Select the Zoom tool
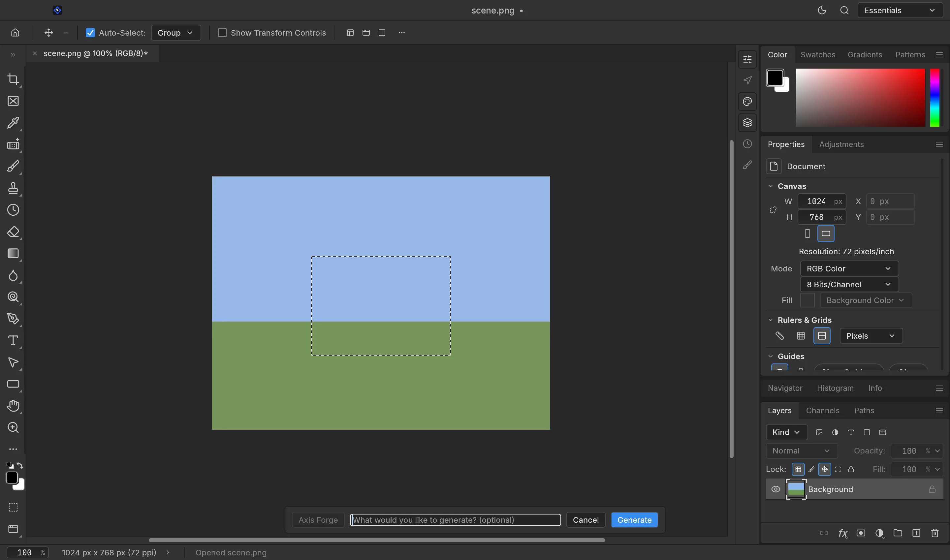 tap(13, 427)
